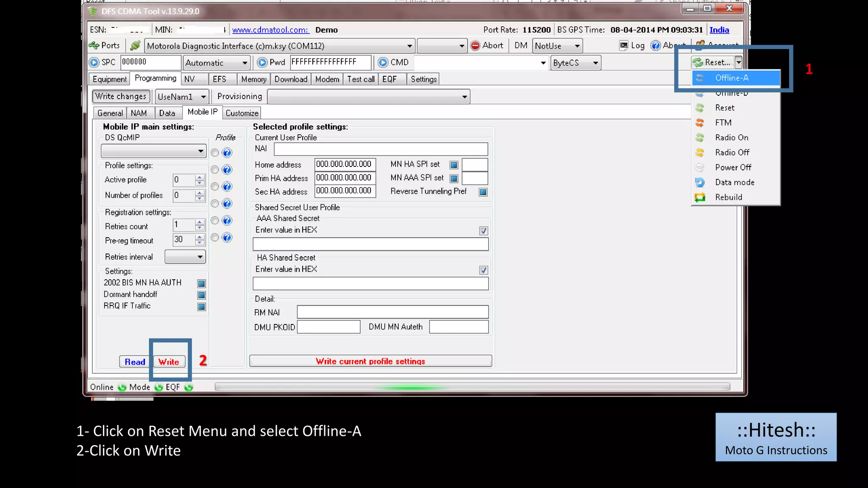This screenshot has width=868, height=488.
Task: Click the Read button
Action: (x=135, y=362)
